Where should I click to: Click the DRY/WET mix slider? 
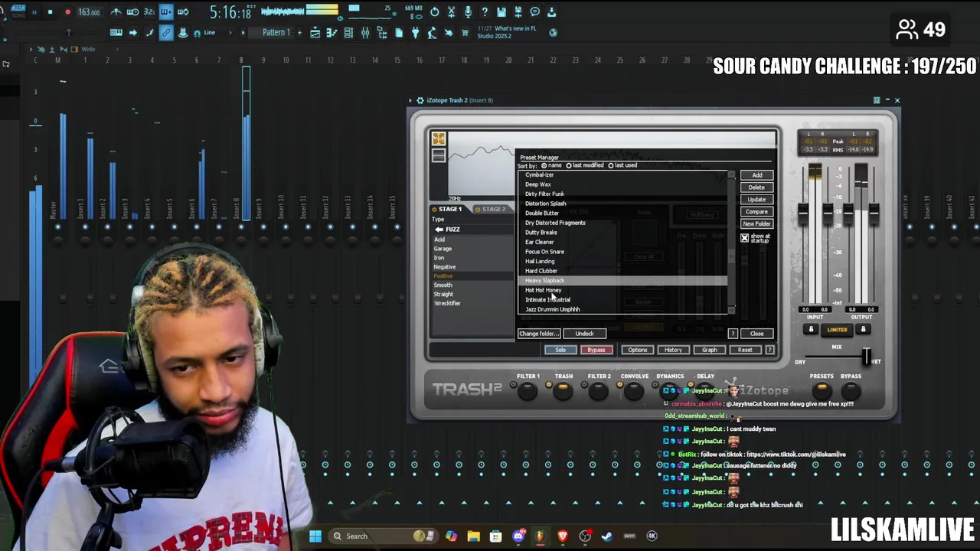point(866,357)
